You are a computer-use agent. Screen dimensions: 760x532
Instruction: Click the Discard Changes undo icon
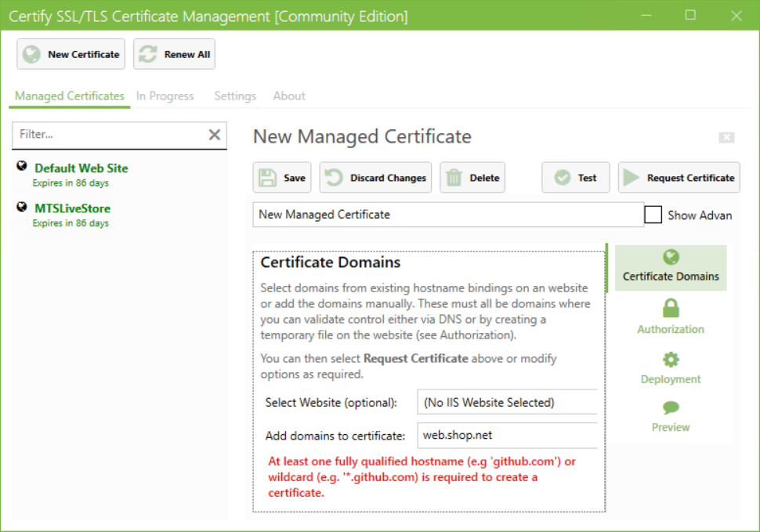coord(332,177)
